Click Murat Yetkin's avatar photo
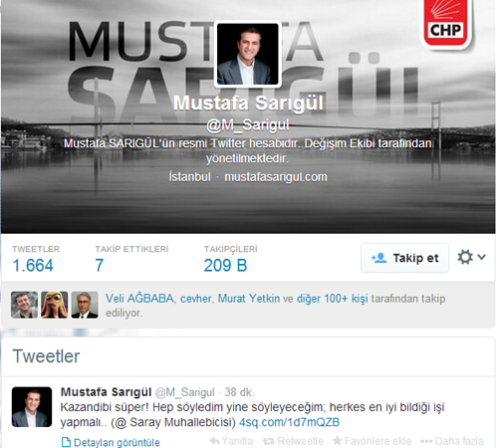The image size is (498, 448). tap(85, 305)
